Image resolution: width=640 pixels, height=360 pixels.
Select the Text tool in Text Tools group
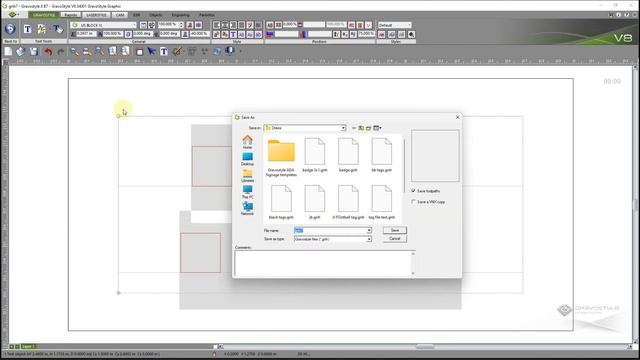point(27,29)
